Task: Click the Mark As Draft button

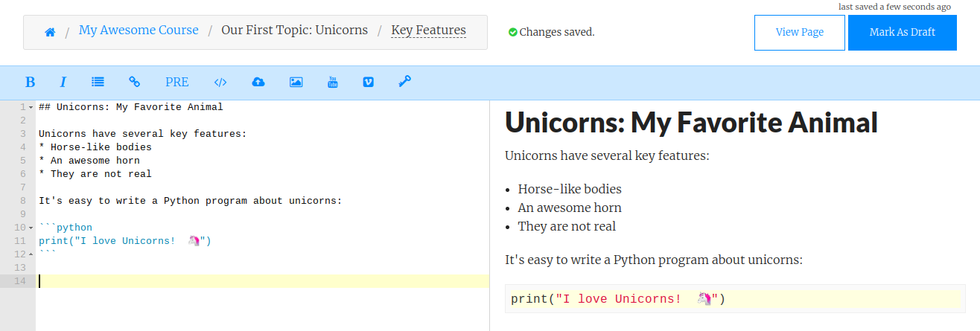Action: click(x=902, y=32)
